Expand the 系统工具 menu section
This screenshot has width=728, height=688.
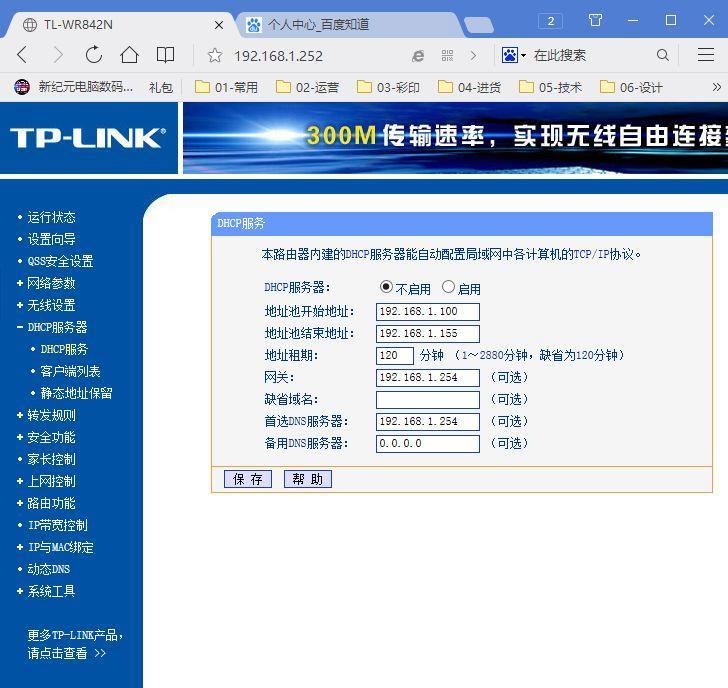click(50, 591)
